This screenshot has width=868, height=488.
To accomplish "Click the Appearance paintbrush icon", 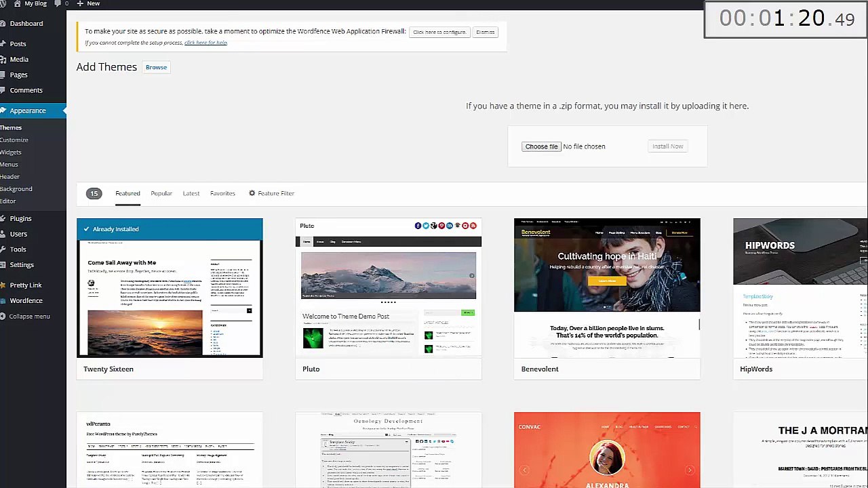I will [x=3, y=110].
